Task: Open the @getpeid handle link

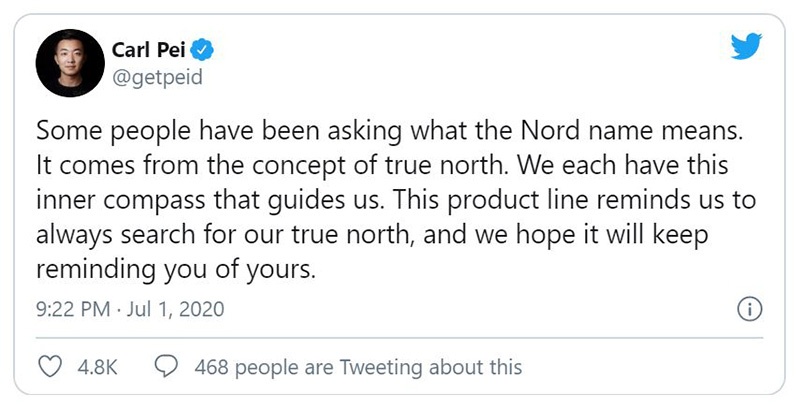Action: [x=160, y=77]
